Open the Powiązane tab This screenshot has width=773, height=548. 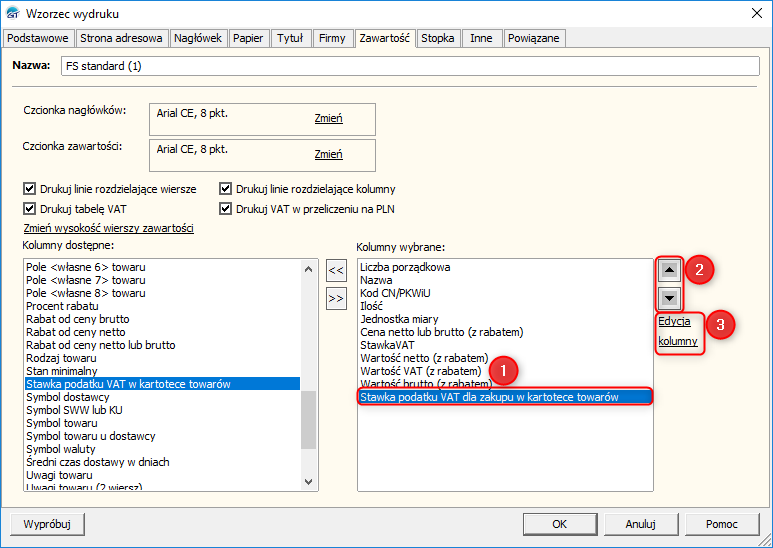coord(534,38)
